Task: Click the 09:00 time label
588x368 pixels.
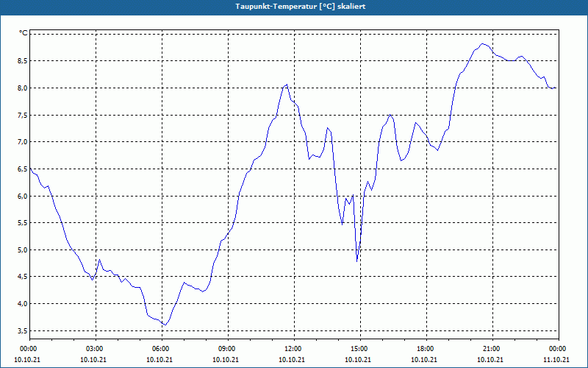Action: pyautogui.click(x=228, y=349)
